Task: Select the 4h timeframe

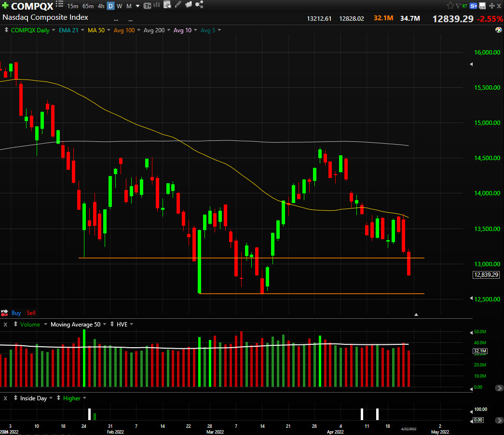Action: pyautogui.click(x=101, y=6)
